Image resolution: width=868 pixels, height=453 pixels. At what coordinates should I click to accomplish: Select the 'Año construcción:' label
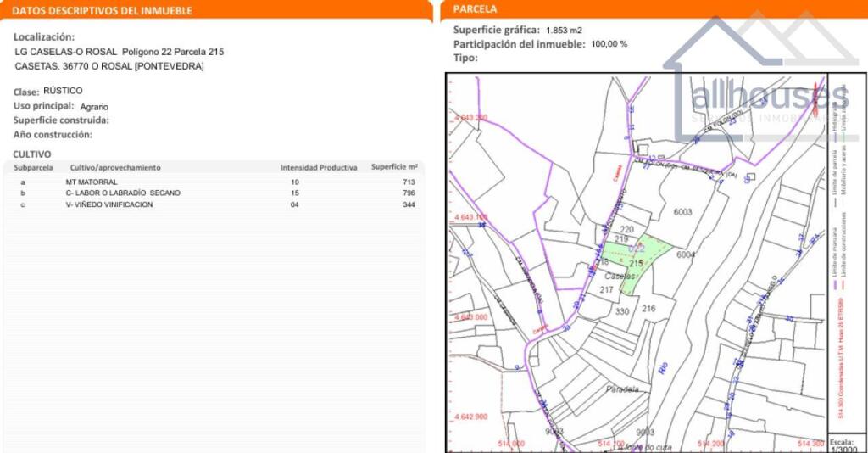coord(53,135)
